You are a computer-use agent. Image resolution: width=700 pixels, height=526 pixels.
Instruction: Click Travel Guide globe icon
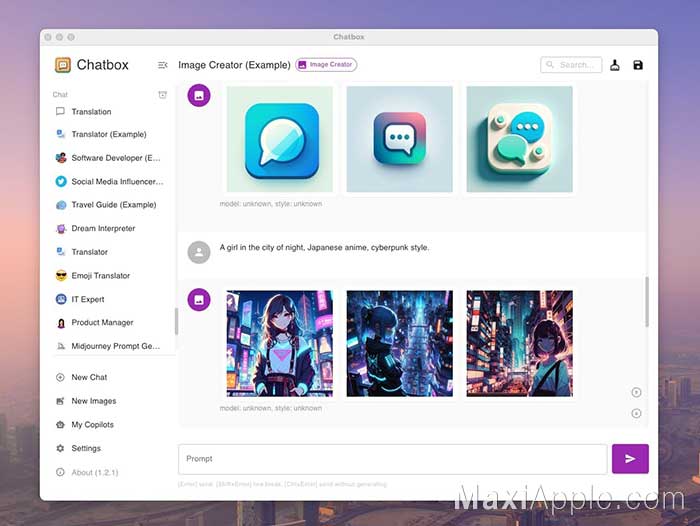click(x=61, y=205)
